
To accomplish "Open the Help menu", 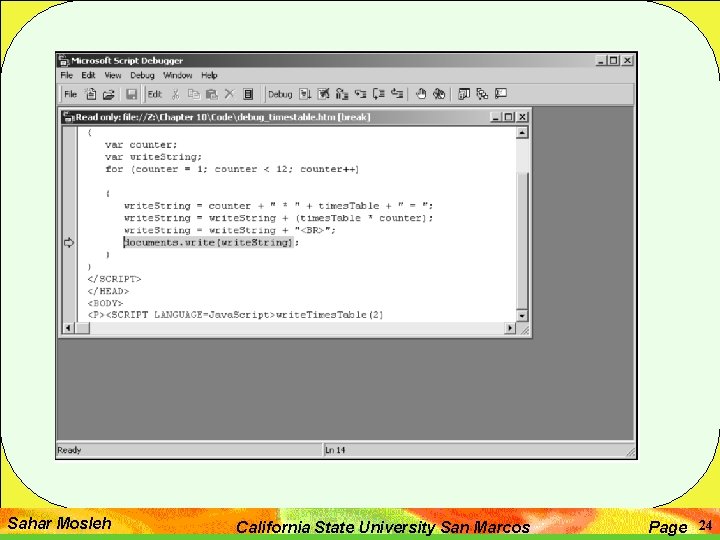I will pyautogui.click(x=209, y=75).
